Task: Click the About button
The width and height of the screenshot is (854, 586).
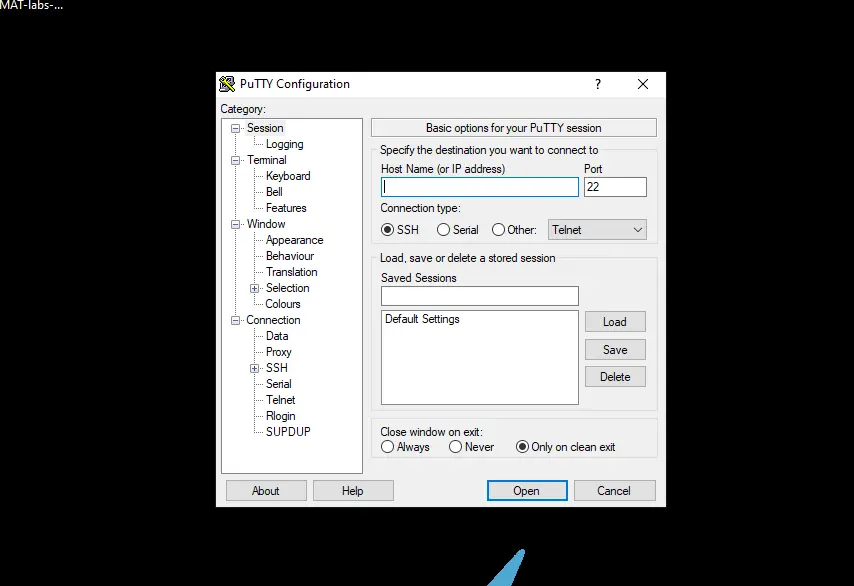Action: pos(266,491)
